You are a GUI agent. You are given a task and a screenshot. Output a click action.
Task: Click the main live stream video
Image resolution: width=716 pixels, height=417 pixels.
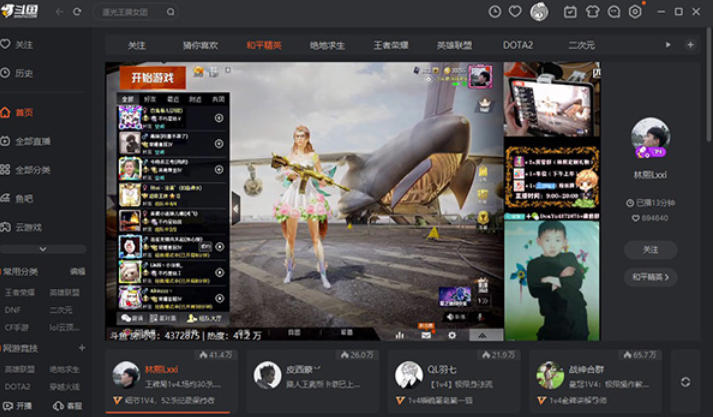(x=353, y=201)
